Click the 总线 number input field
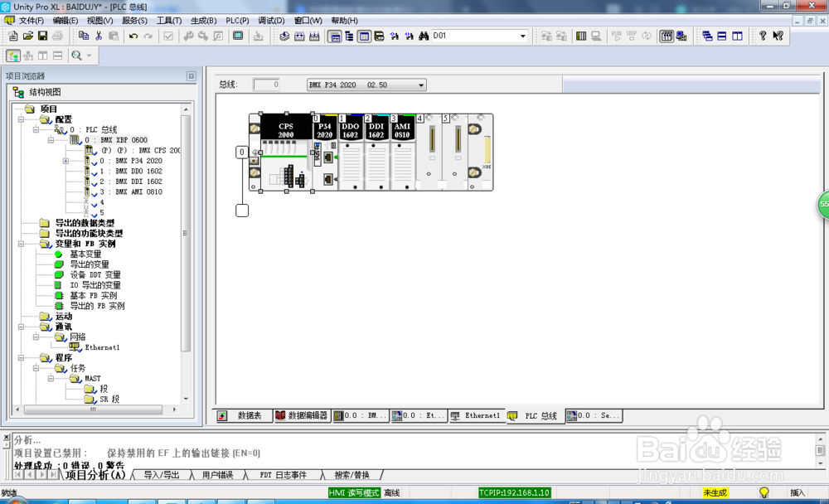Viewport: 829px width, 504px height. (266, 84)
